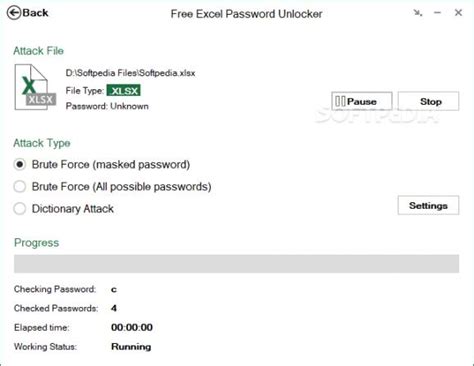Minimize the Password Unlocker window
This screenshot has width=474, height=366.
tap(437, 13)
